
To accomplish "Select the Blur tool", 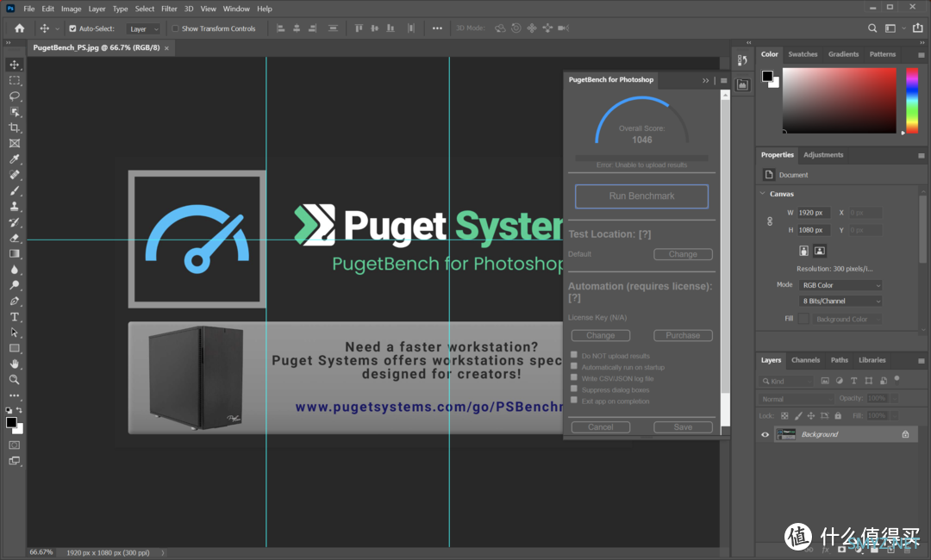I will 15,270.
